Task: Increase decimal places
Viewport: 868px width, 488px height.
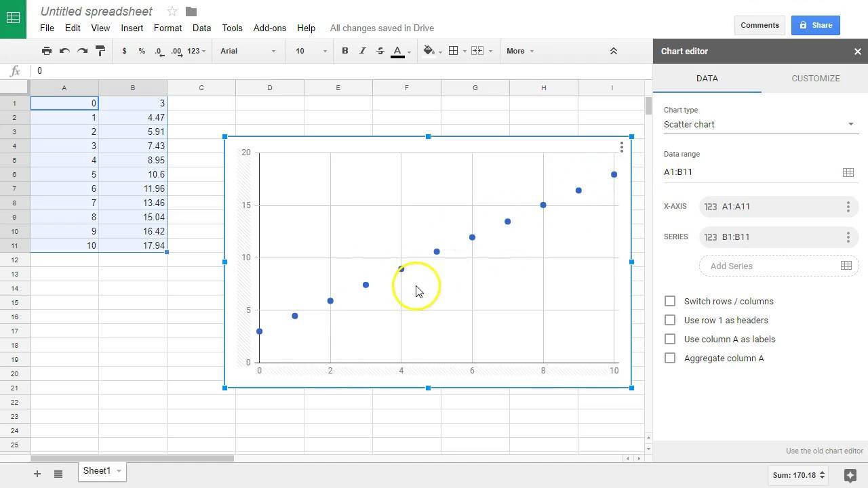Action: (177, 51)
